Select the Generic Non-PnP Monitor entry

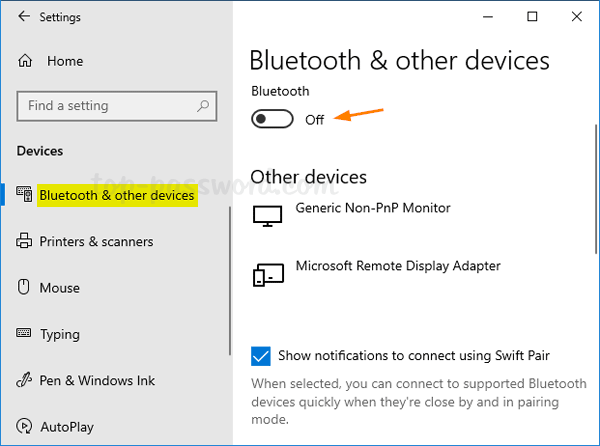click(373, 208)
